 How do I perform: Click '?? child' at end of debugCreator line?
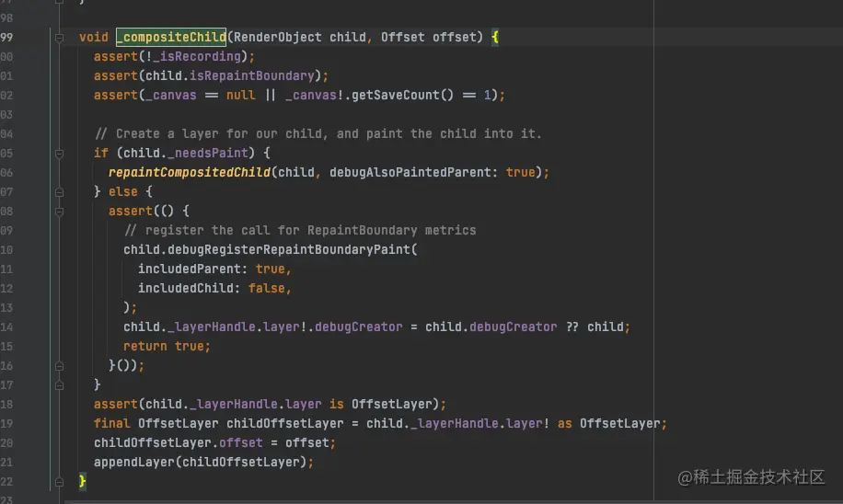pyautogui.click(x=595, y=326)
